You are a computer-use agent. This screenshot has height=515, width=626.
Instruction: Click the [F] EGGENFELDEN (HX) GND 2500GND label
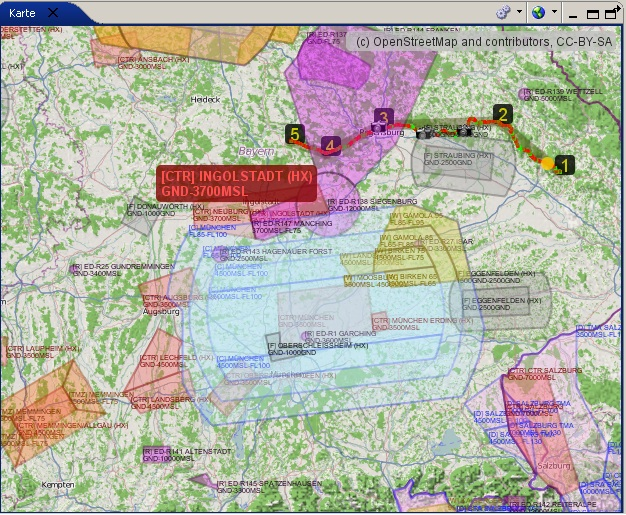click(x=501, y=304)
